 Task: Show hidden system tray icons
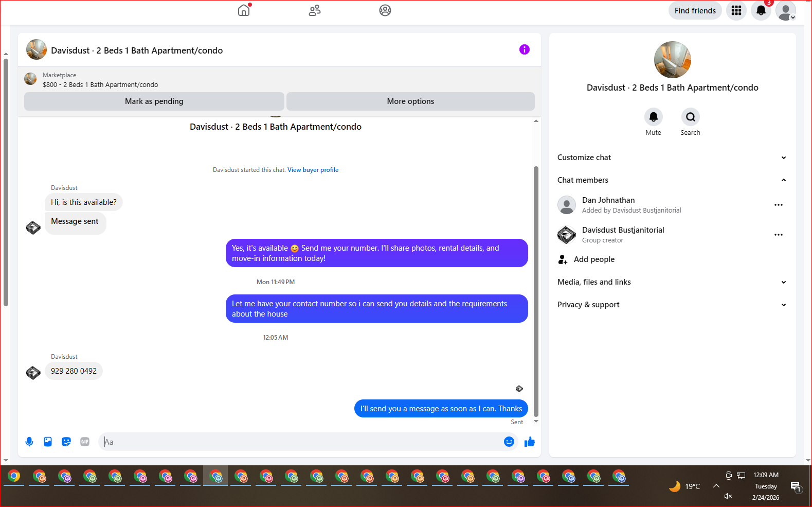click(716, 486)
